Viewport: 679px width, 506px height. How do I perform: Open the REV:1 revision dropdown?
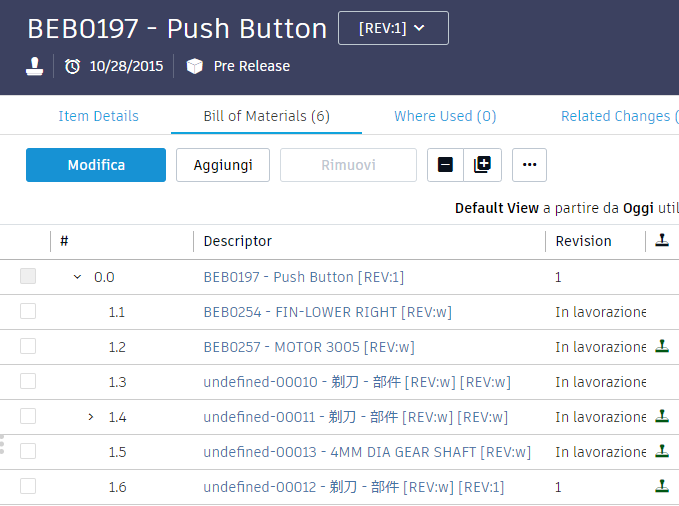[393, 28]
